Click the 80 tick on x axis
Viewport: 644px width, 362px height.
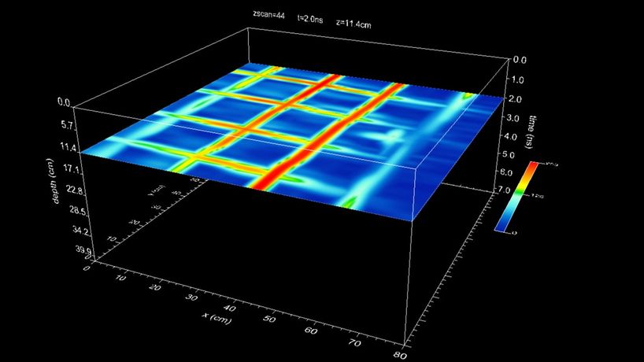[x=400, y=356]
